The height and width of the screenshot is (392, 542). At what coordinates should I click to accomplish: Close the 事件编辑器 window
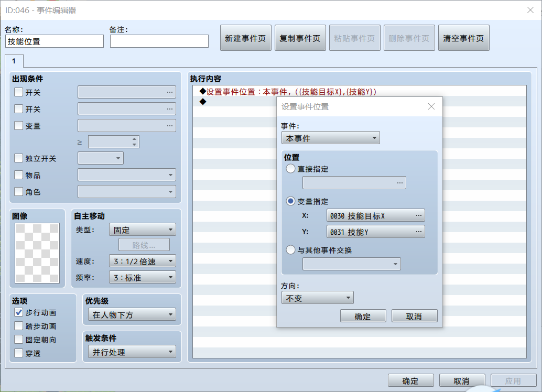(530, 10)
